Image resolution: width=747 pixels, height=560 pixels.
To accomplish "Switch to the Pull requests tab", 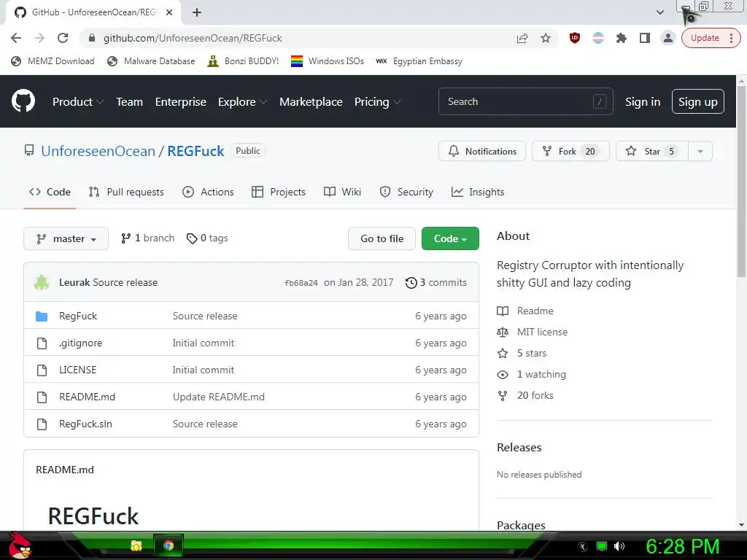I will point(126,192).
